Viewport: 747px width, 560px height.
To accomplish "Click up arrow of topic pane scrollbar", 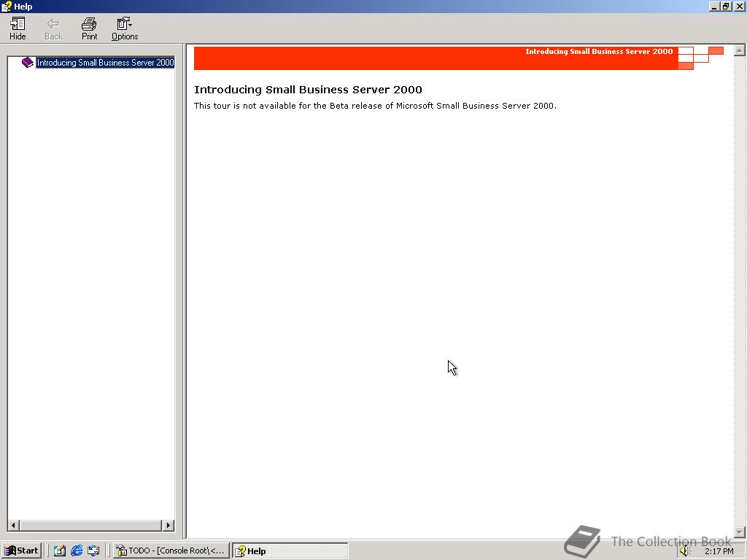I will (740, 50).
